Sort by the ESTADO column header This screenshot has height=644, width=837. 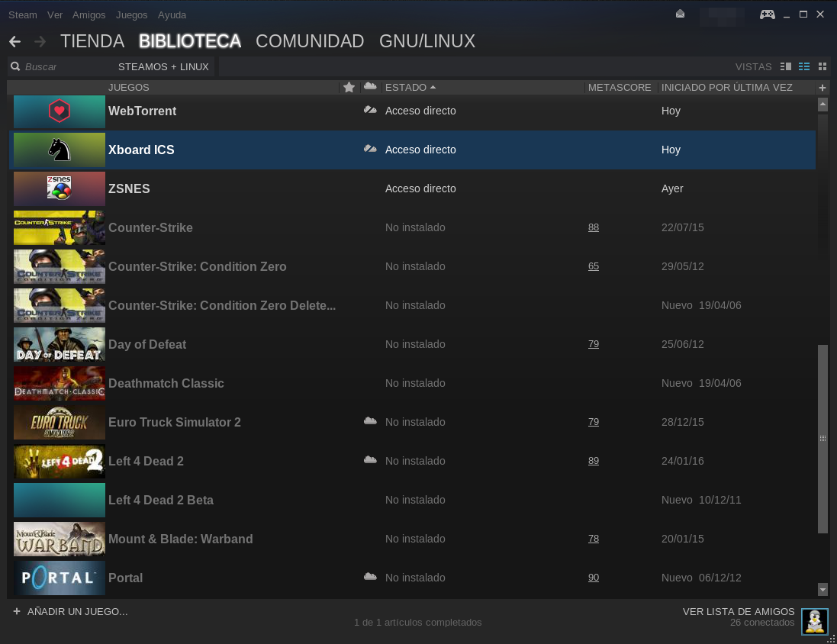[410, 87]
